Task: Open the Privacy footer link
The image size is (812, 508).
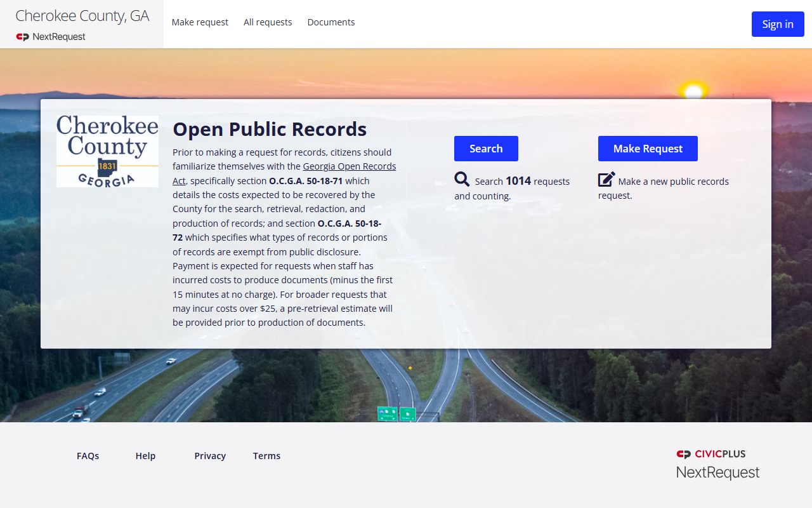Action: (210, 456)
